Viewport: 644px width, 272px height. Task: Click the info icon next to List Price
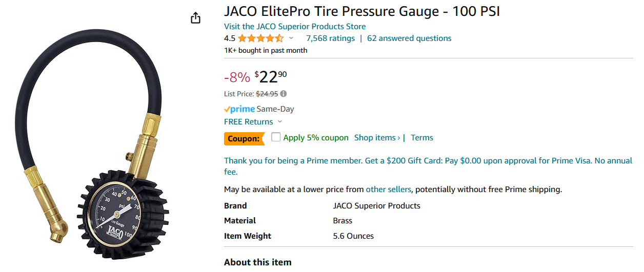[x=284, y=94]
